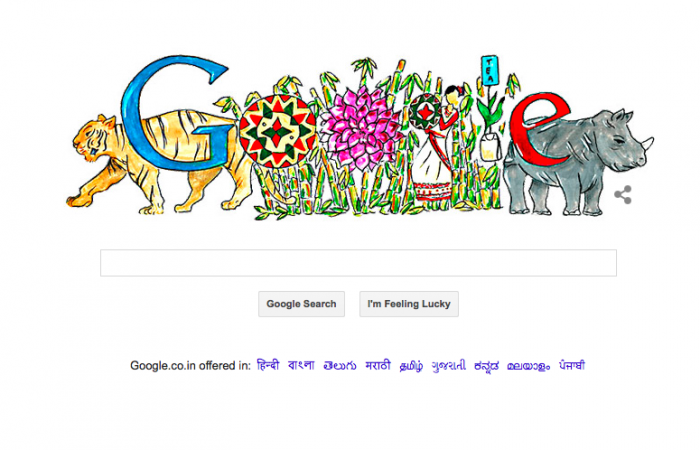This screenshot has width=700, height=450.
Task: Click the dancing woman in the doodle
Action: coord(435,147)
